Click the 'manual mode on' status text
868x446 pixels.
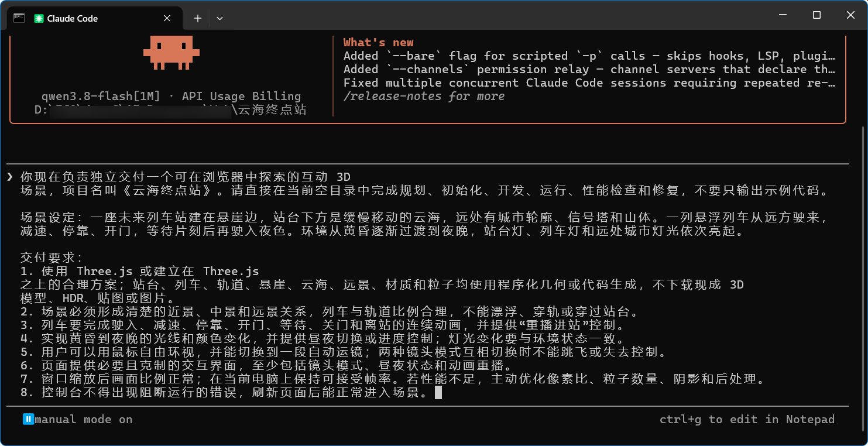[x=84, y=419]
